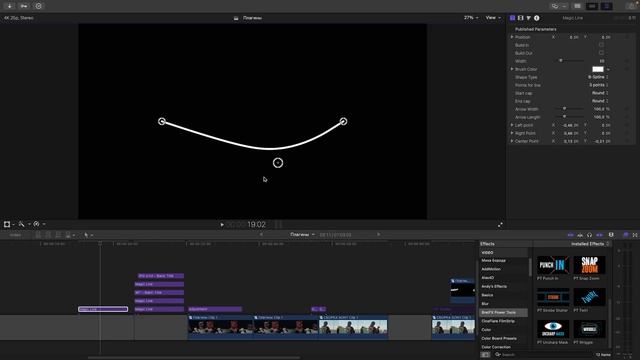The image size is (640, 360).
Task: Select the PT Wriggle effect thumbnail
Action: (589, 329)
